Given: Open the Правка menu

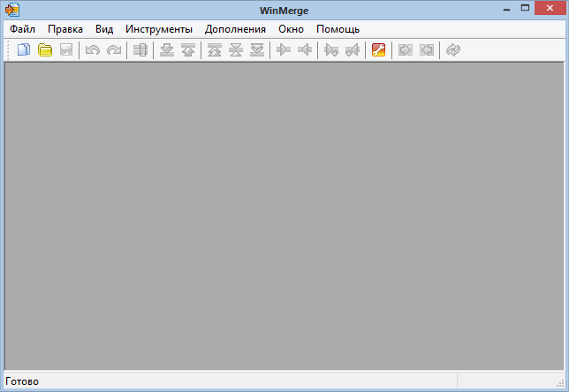Looking at the screenshot, I should tap(65, 29).
